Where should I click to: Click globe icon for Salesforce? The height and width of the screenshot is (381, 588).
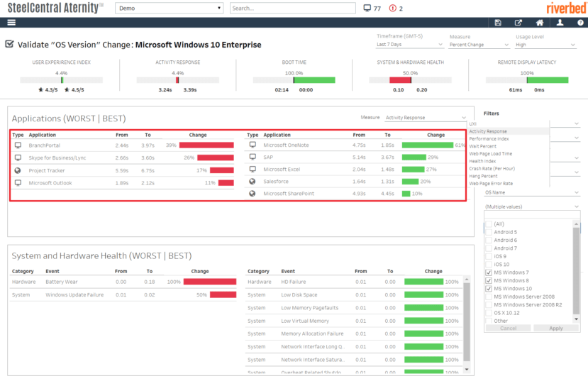tap(253, 181)
